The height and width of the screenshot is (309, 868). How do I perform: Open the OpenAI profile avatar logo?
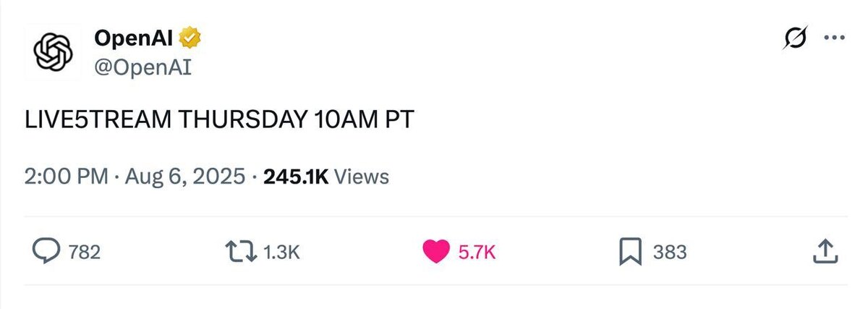(54, 53)
